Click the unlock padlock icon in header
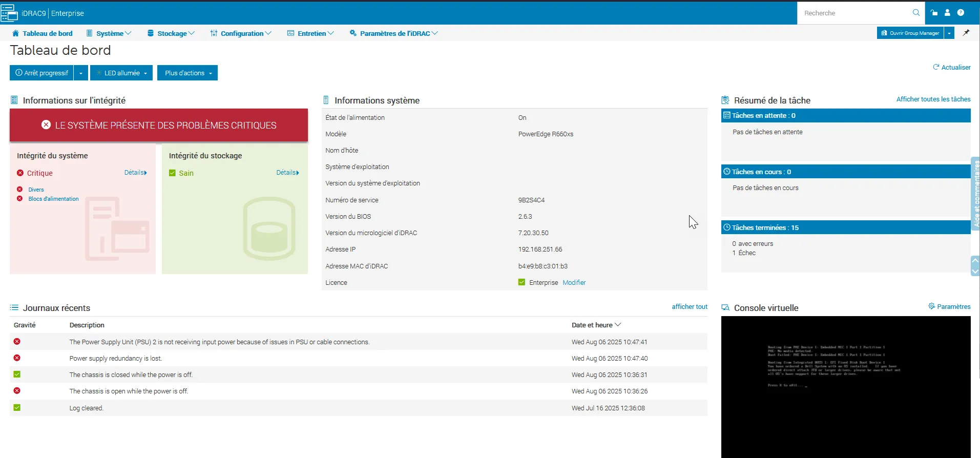The image size is (980, 458). click(934, 13)
